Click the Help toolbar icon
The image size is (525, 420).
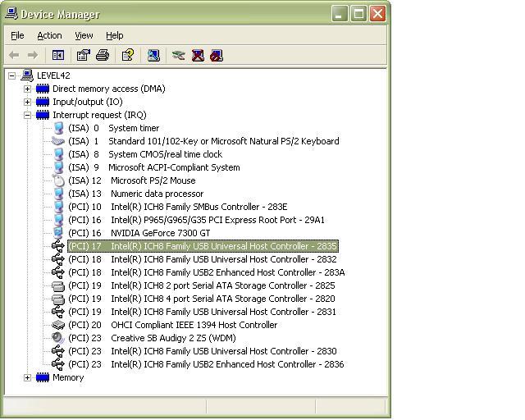[x=128, y=55]
